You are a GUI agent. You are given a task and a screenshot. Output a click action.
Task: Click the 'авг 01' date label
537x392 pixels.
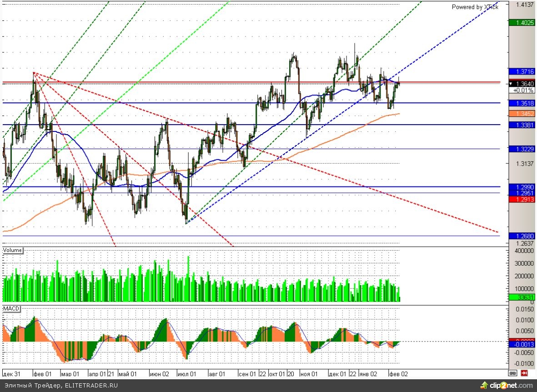coord(217,374)
